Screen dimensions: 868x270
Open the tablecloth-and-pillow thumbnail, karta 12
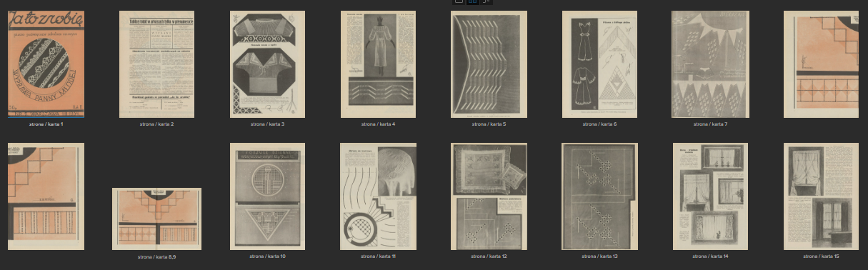(x=489, y=196)
